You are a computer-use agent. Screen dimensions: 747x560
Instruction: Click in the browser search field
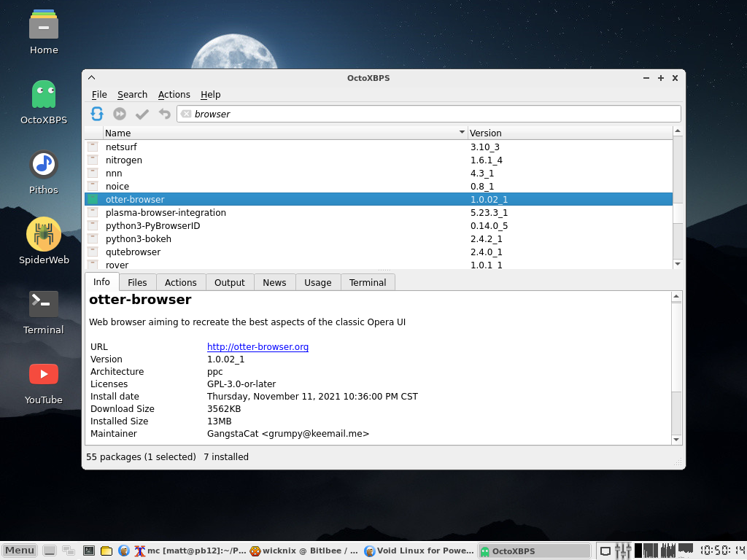pyautogui.click(x=429, y=114)
